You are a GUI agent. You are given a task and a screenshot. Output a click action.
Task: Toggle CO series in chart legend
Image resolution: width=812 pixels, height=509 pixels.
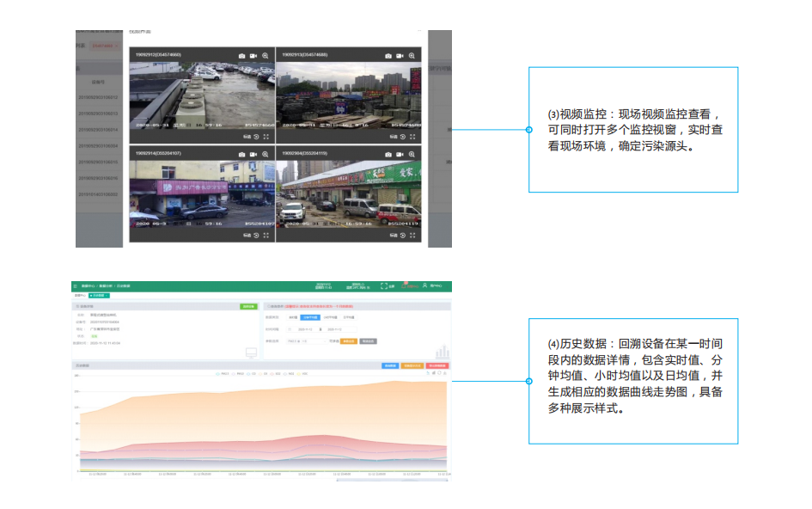251,373
